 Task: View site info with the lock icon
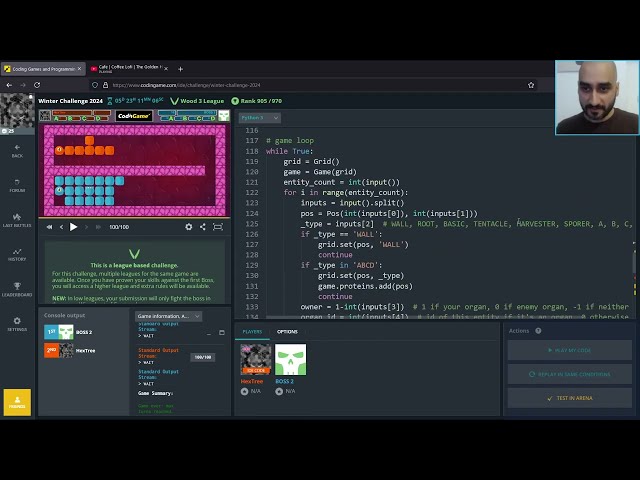pos(105,85)
